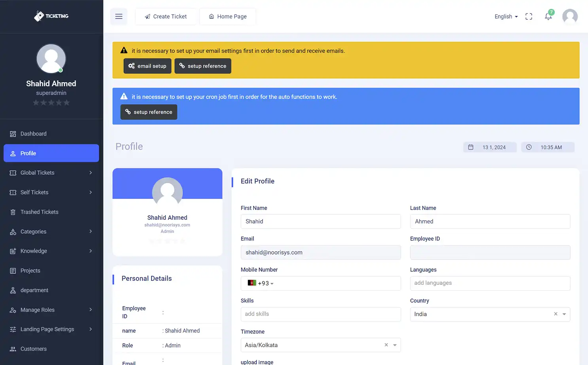This screenshot has height=365, width=588.
Task: Click the Create Ticket button
Action: (x=166, y=17)
